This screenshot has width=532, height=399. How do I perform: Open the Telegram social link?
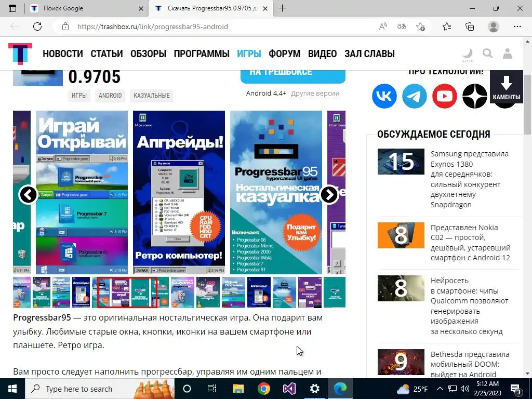(x=414, y=96)
